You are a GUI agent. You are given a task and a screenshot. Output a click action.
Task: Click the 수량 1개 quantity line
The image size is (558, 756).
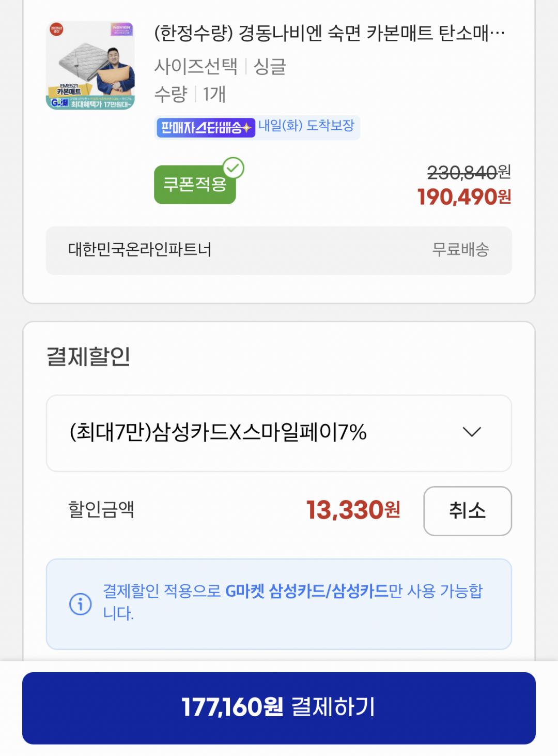pyautogui.click(x=190, y=94)
